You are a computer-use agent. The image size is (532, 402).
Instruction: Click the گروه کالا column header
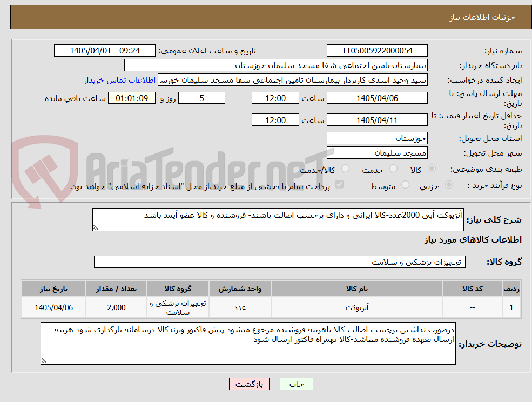(x=178, y=289)
